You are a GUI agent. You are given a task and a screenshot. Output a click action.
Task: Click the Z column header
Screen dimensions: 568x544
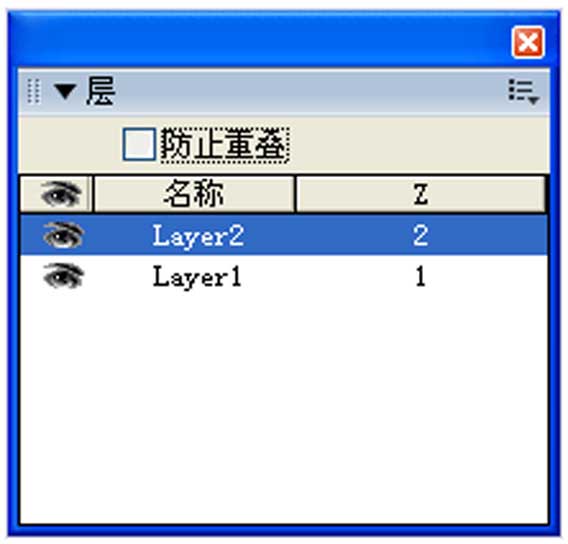pos(421,194)
